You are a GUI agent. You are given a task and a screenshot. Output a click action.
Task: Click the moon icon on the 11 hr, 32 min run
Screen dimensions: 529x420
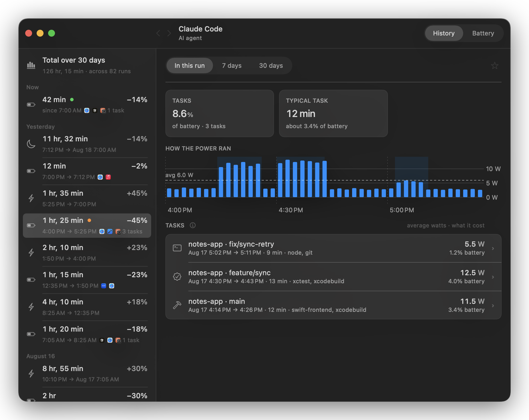click(31, 144)
